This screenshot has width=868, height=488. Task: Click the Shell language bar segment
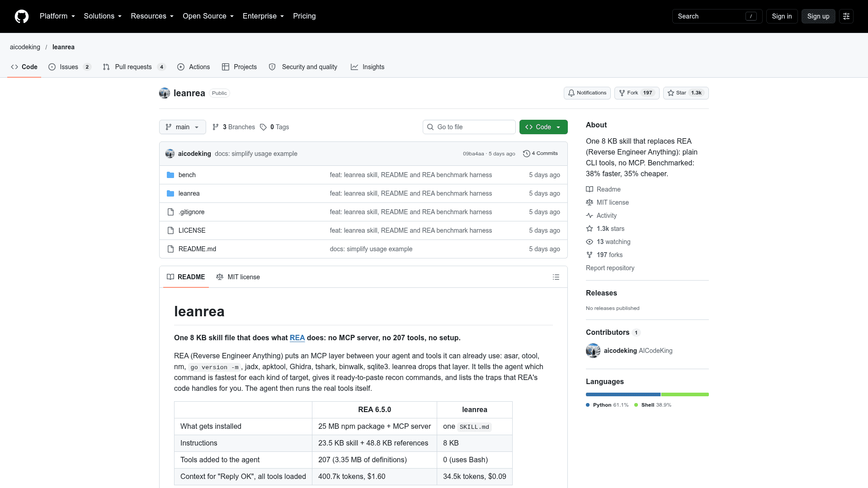tap(685, 394)
